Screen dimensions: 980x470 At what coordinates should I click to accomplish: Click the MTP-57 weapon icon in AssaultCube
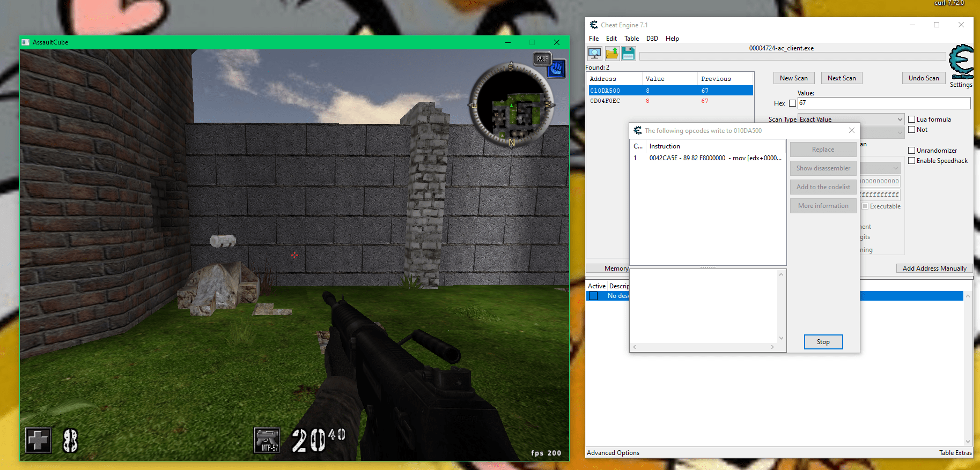pos(267,440)
